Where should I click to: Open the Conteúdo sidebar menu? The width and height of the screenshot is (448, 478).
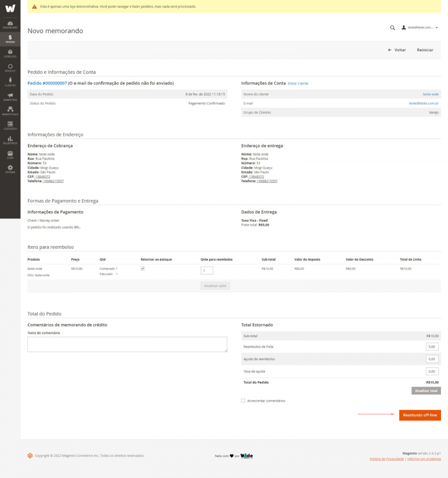click(10, 126)
